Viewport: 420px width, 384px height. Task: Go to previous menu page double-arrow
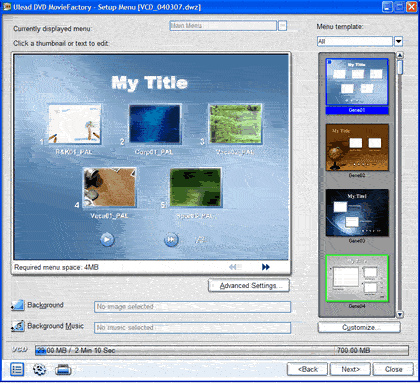(233, 267)
